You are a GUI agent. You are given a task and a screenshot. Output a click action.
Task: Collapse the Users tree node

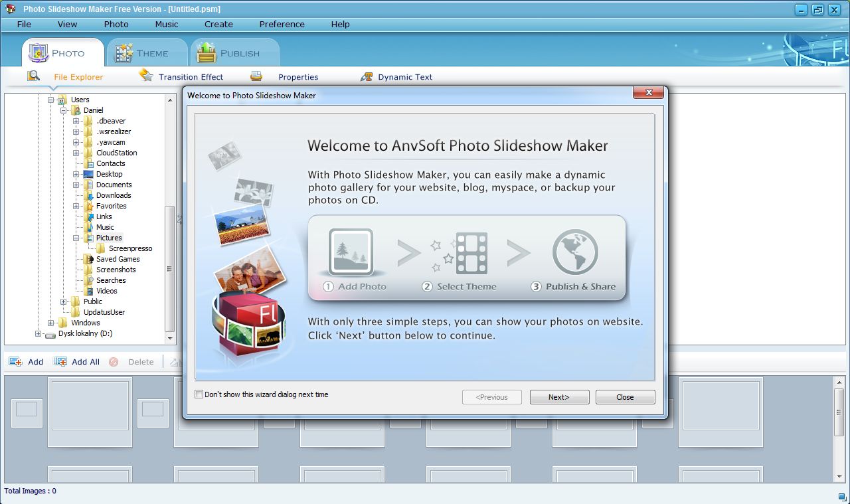tap(50, 100)
